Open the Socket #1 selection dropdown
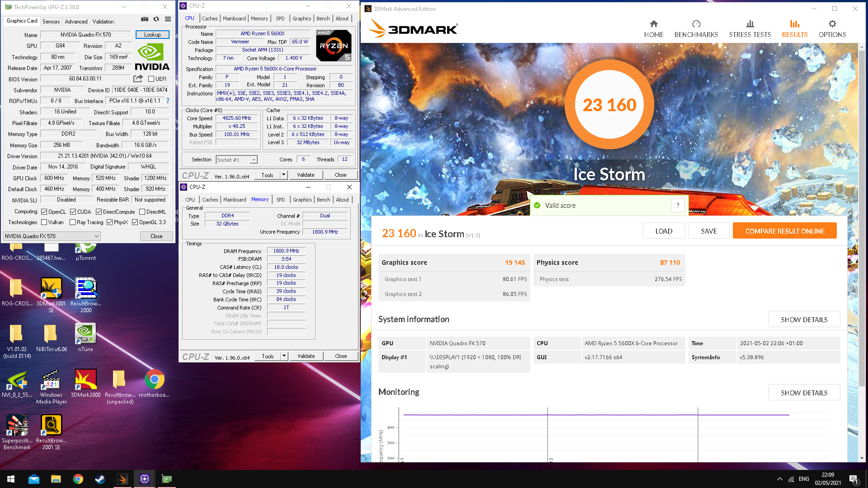 (x=236, y=160)
